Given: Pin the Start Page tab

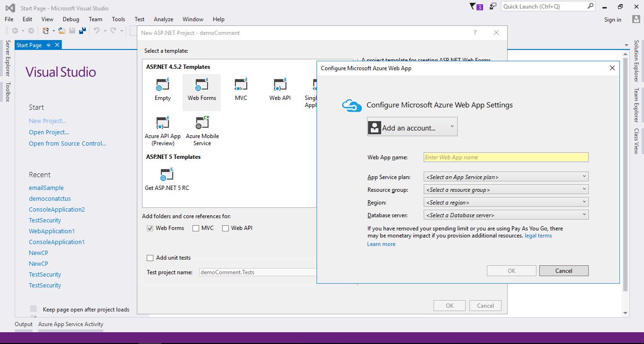Looking at the screenshot, I should pos(48,45).
